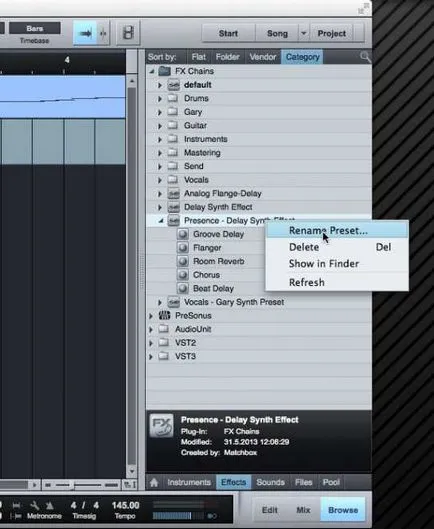The height and width of the screenshot is (529, 434).
Task: Select the Instruments folder row
Action: tap(259, 139)
